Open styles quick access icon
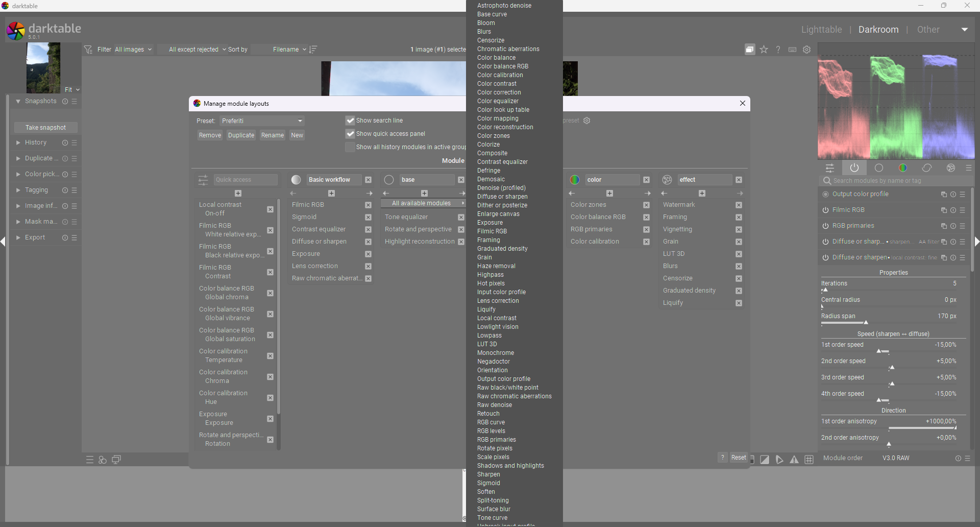980x527 pixels. pyautogui.click(x=103, y=460)
